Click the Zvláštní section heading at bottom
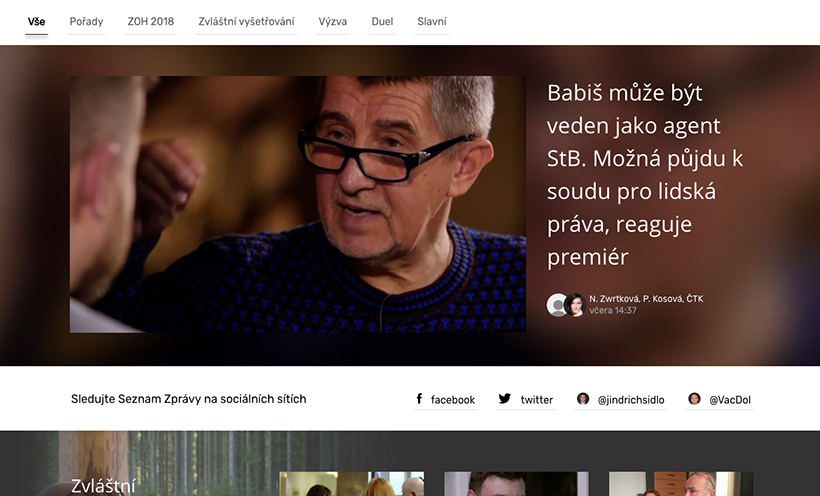Screen dimensions: 820x496 103,486
